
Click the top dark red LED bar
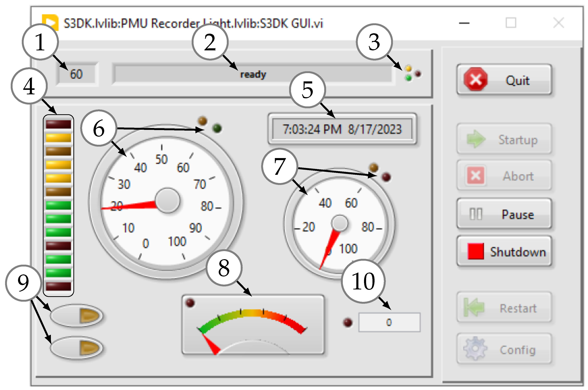tap(58, 124)
